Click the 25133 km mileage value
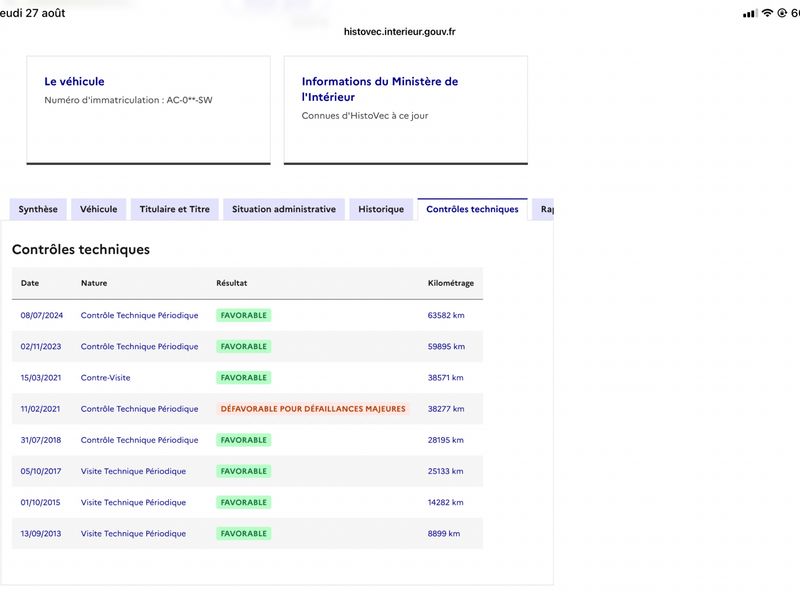Screen dimensions: 800x600 (x=445, y=471)
